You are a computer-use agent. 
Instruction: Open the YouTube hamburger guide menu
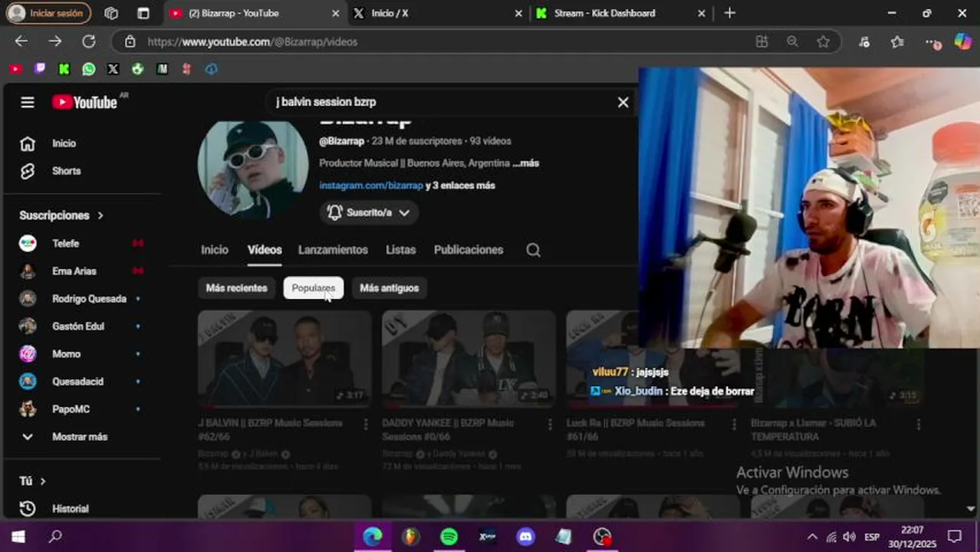click(x=28, y=102)
